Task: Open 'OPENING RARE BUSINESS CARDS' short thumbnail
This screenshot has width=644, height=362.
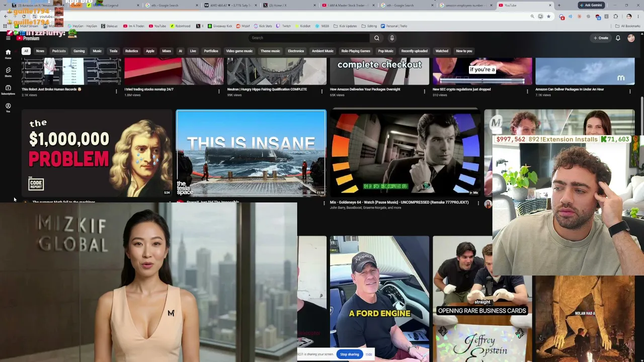Action: click(482, 299)
